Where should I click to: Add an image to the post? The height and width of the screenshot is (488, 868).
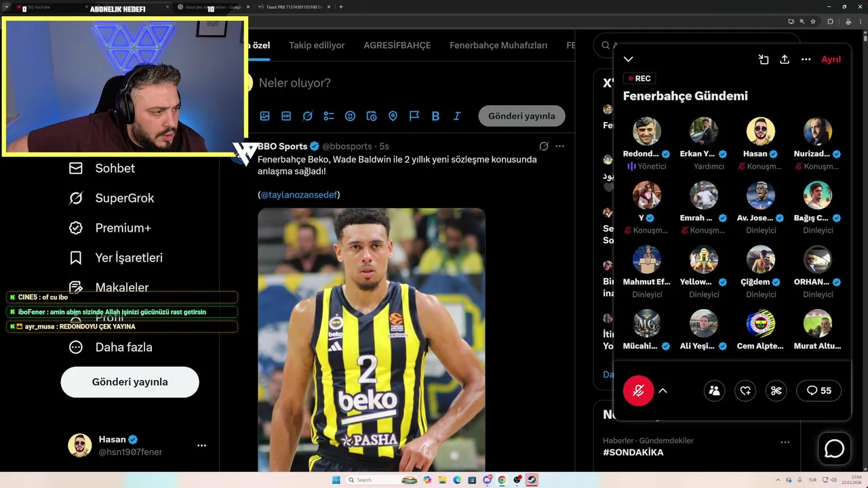coord(264,116)
